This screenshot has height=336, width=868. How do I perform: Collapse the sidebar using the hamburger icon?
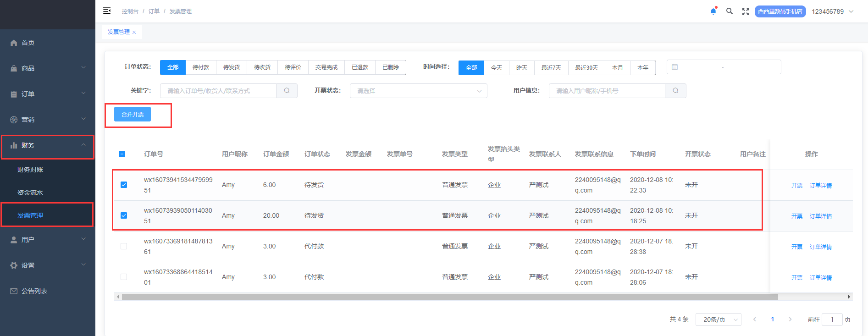107,11
